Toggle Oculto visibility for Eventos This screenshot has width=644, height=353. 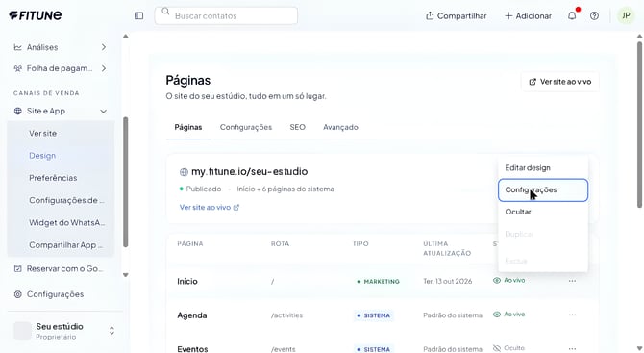(508, 348)
